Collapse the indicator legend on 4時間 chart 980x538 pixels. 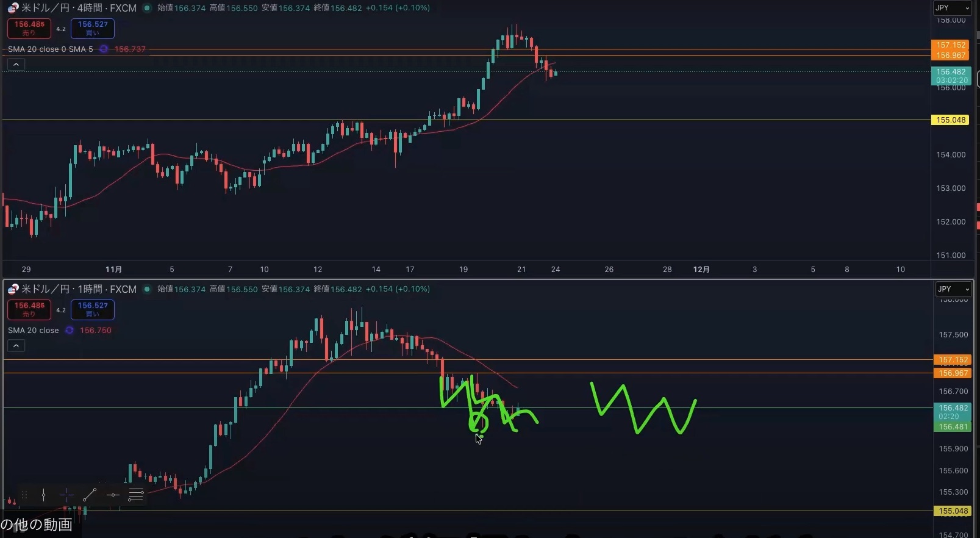click(x=16, y=65)
